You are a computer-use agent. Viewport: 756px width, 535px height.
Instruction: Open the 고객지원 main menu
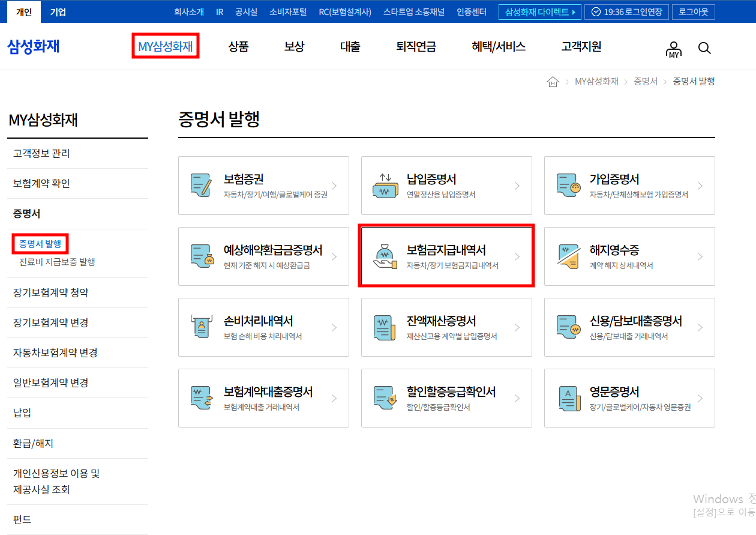(581, 47)
